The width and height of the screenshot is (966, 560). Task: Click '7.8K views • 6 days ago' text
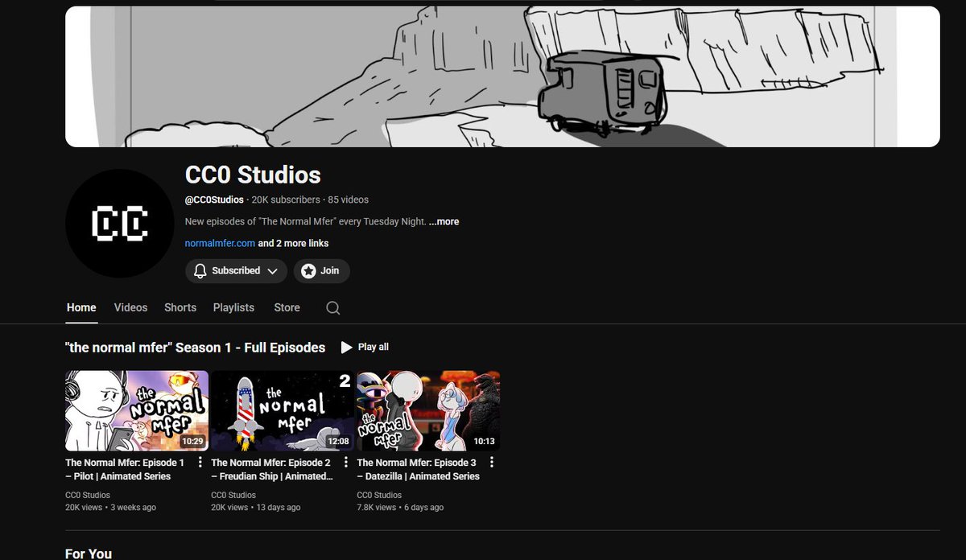tap(400, 508)
